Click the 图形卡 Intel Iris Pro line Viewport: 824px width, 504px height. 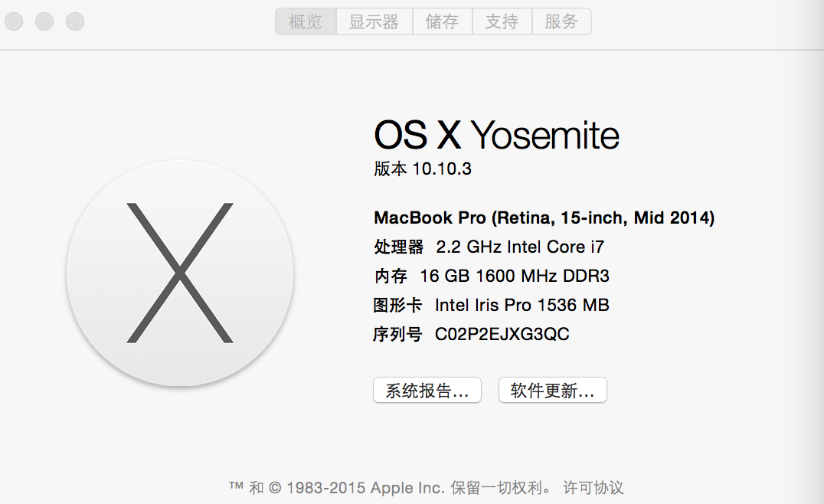pos(492,306)
